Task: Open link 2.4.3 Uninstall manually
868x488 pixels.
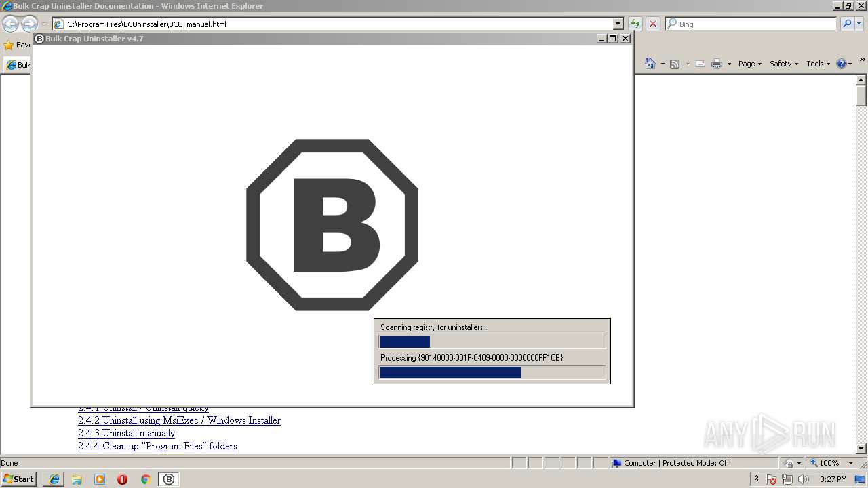Action: [126, 433]
